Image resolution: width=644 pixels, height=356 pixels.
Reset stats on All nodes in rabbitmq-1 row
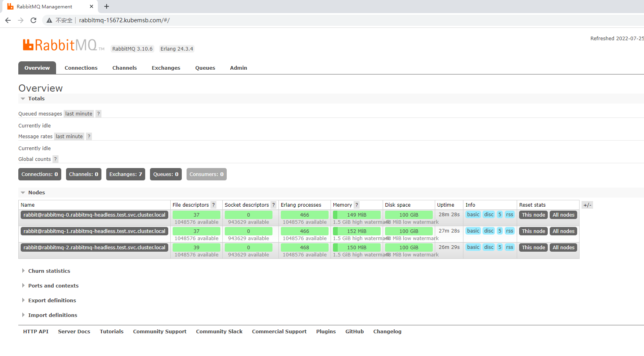563,231
